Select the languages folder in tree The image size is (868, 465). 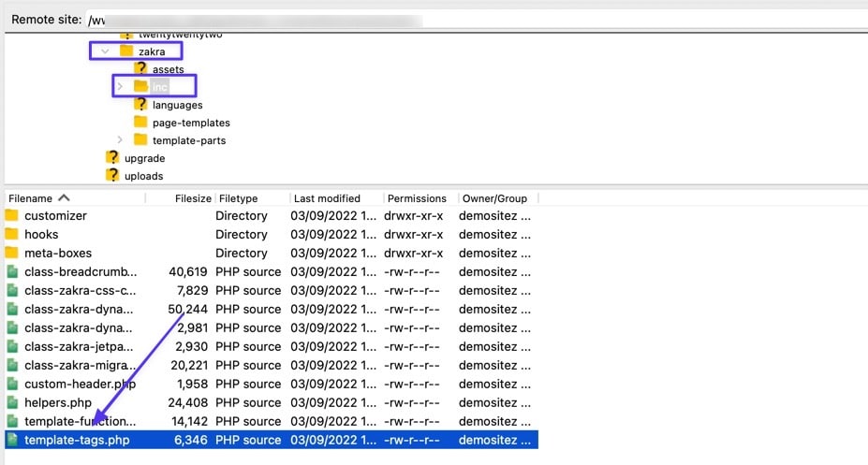tap(177, 105)
